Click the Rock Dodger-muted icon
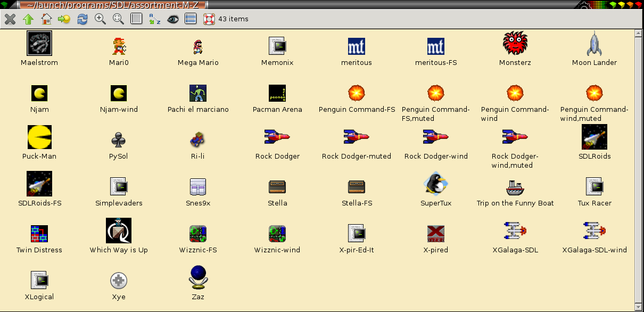The image size is (644, 312). [357, 137]
